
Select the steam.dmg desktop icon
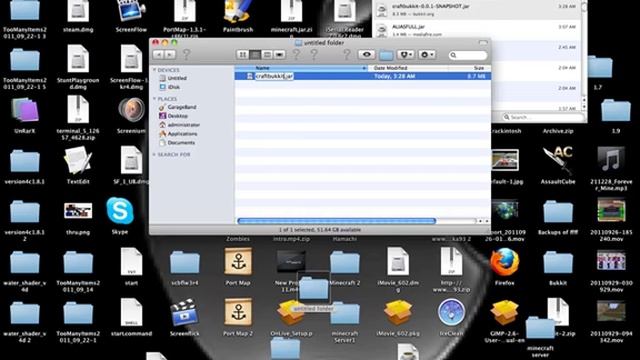pyautogui.click(x=78, y=11)
